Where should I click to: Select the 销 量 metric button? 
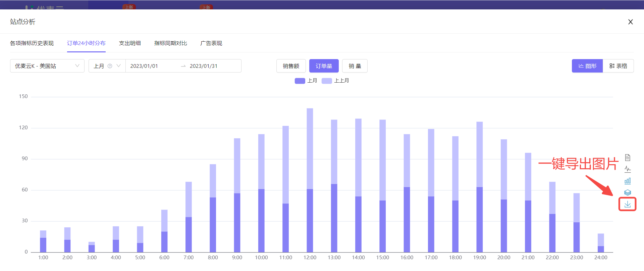(355, 66)
